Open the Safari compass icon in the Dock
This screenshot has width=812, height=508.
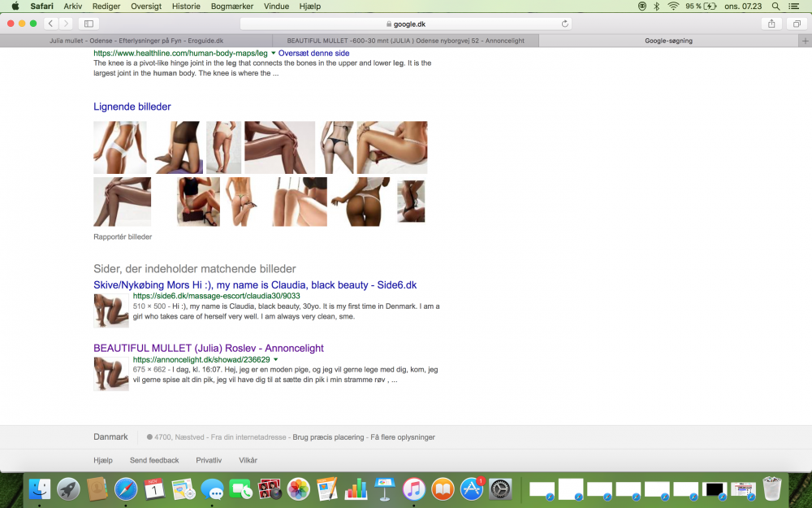click(x=125, y=488)
